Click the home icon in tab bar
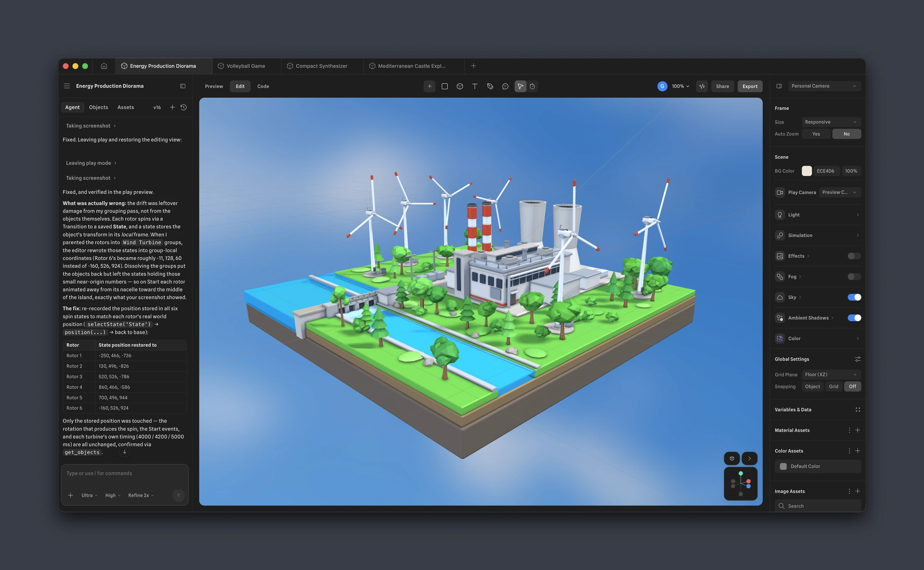The height and width of the screenshot is (570, 924). click(104, 66)
